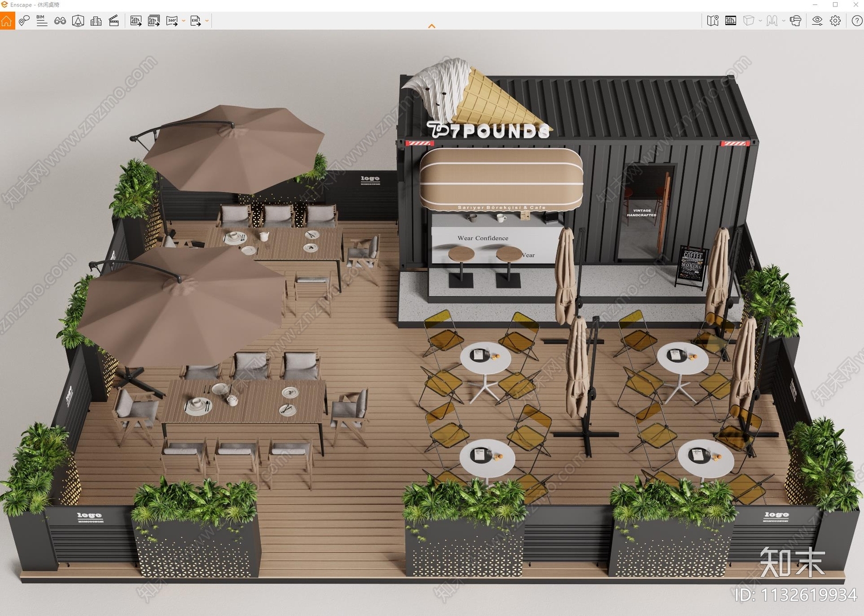Screen dimensions: 864x616
Task: Close the Enscape window
Action: coord(855,4)
